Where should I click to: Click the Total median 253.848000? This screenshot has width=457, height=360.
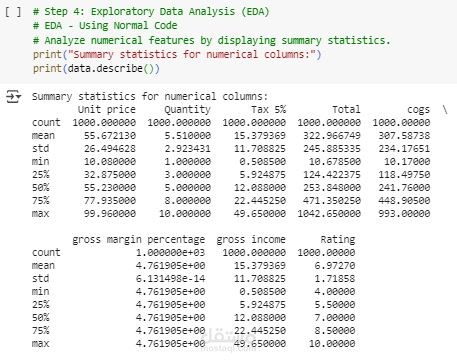coord(332,188)
